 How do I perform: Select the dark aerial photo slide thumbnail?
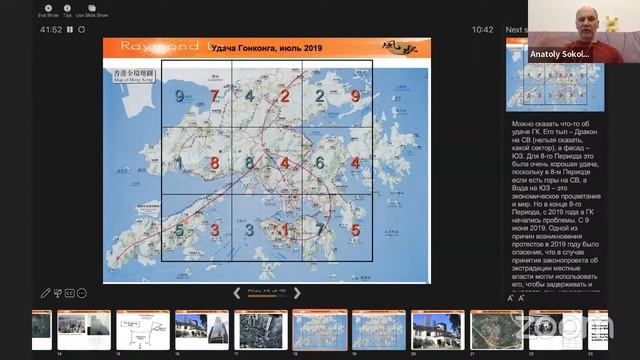261,330
